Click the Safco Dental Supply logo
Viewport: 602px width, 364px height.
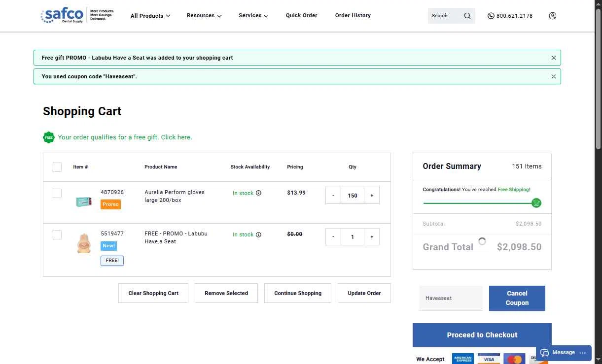77,15
